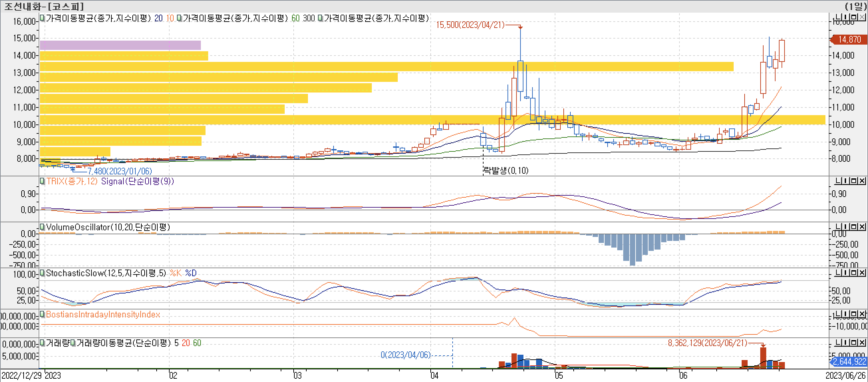Click the Signal(단순이평(9)) label
868x382 pixels.
(137, 181)
